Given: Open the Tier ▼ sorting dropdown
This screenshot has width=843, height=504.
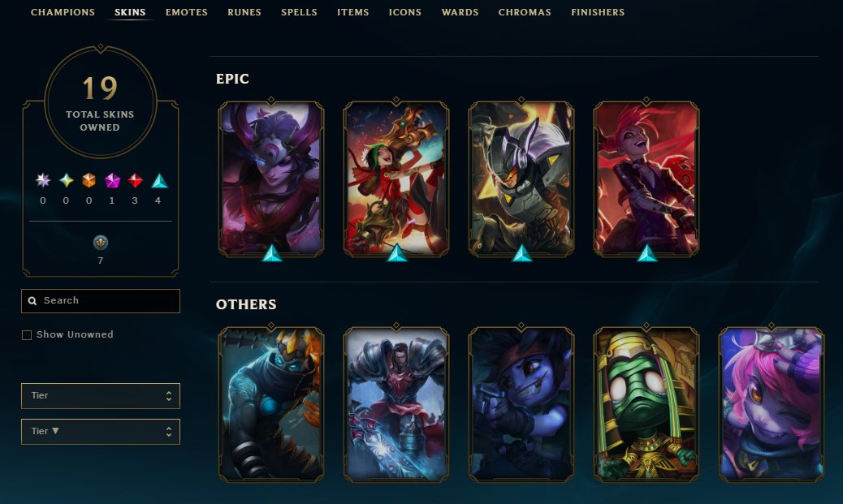Looking at the screenshot, I should click(101, 432).
